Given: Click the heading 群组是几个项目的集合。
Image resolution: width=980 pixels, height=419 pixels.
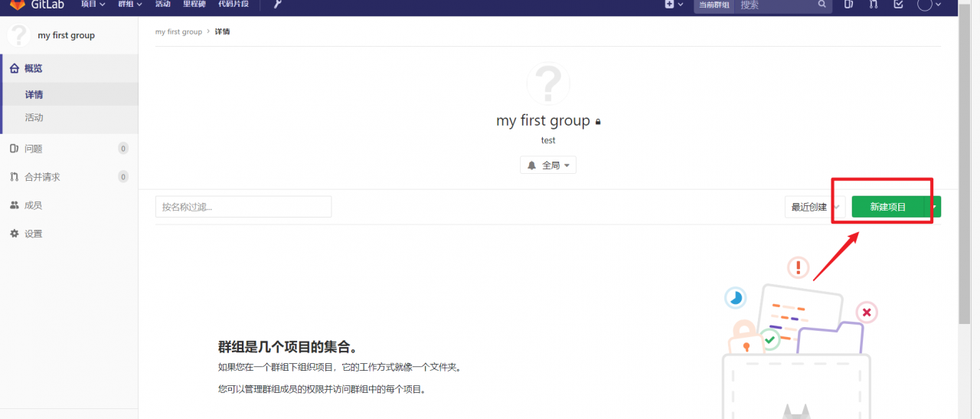Looking at the screenshot, I should point(288,347).
